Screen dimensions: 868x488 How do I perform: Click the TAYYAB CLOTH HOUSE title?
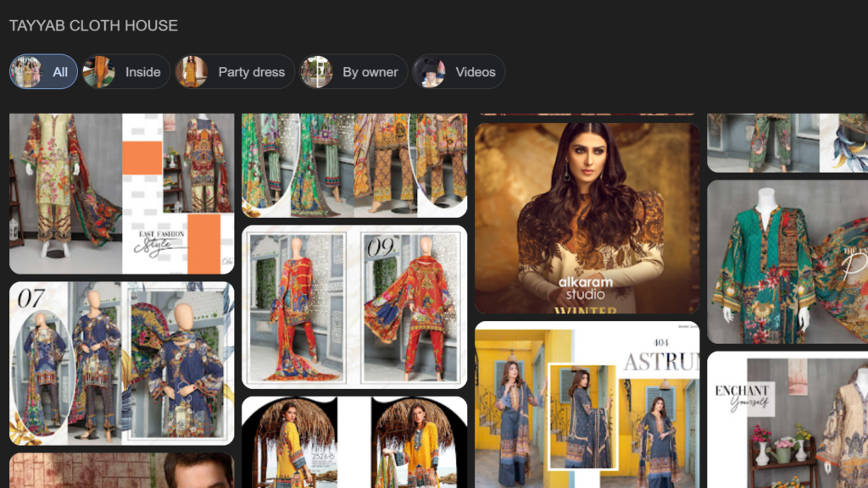click(93, 25)
